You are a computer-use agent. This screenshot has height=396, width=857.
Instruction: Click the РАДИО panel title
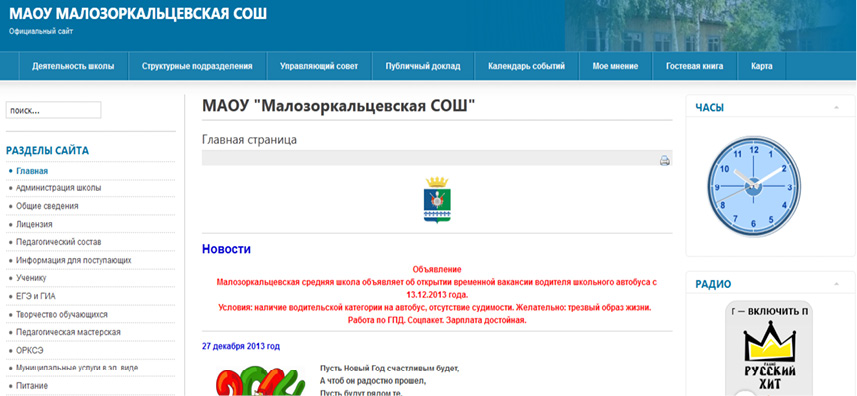coord(713,285)
